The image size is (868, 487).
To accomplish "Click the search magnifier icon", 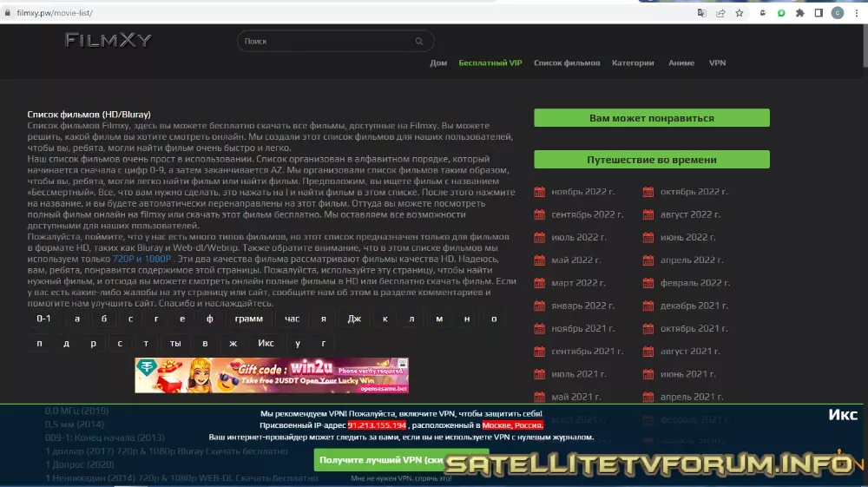I will point(419,41).
